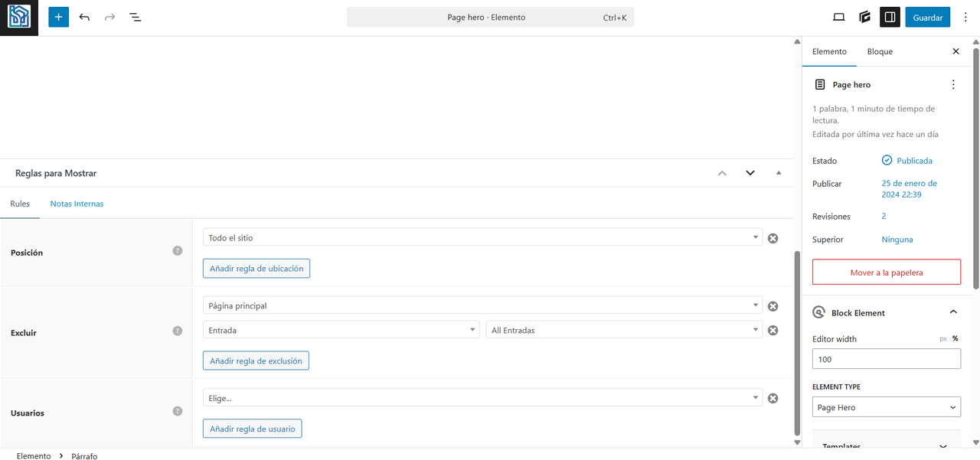Click the Posición help icon
This screenshot has width=980, height=460.
[178, 250]
